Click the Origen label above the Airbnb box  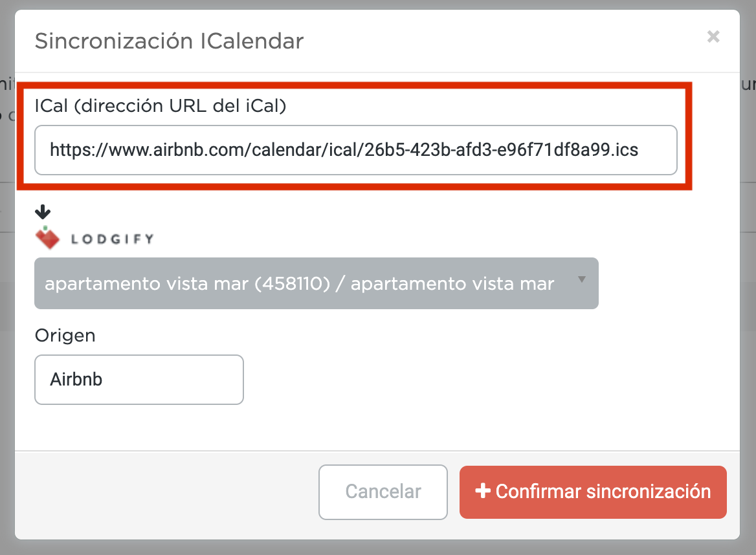[65, 336]
